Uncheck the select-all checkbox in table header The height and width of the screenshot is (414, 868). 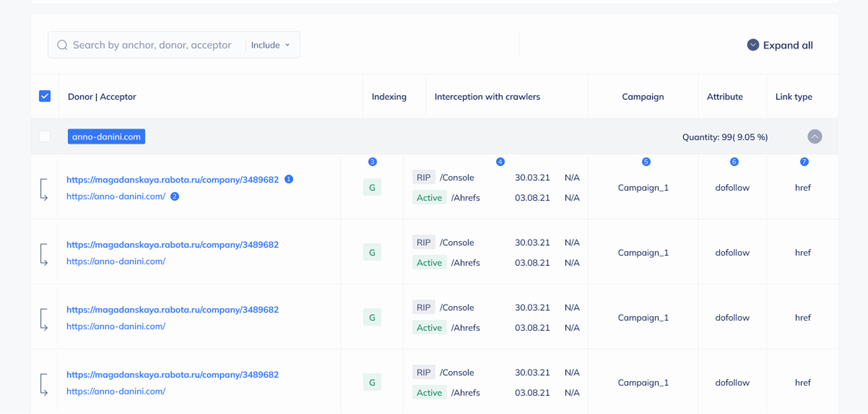(x=45, y=96)
